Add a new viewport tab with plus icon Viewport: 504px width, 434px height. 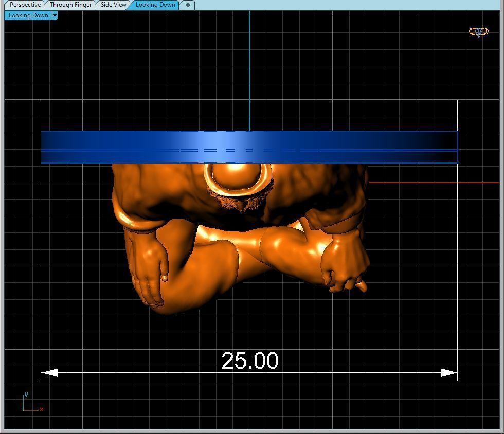(x=188, y=5)
